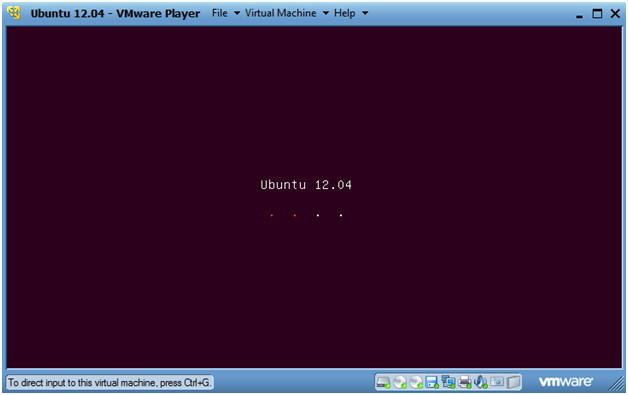Image resolution: width=628 pixels, height=395 pixels.
Task: Click the 'Ubuntu 12.04' boot splash text
Action: coord(306,185)
